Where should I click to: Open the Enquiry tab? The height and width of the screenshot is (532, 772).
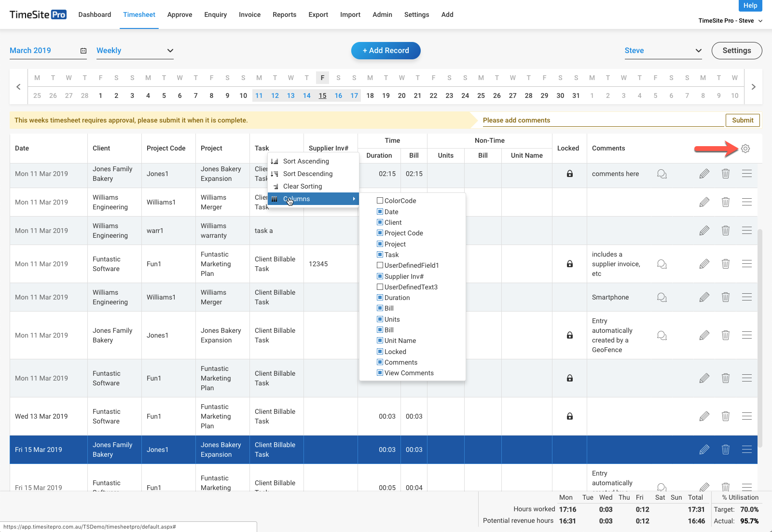tap(215, 14)
